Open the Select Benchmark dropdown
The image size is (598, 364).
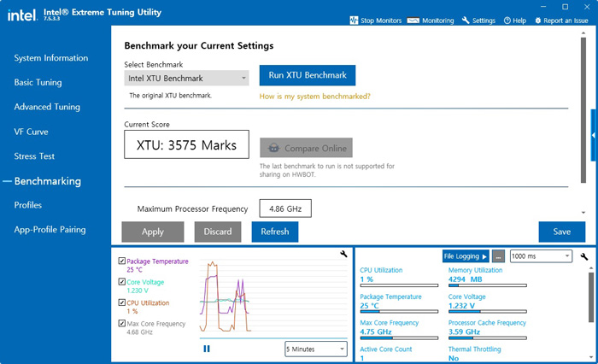pyautogui.click(x=186, y=78)
